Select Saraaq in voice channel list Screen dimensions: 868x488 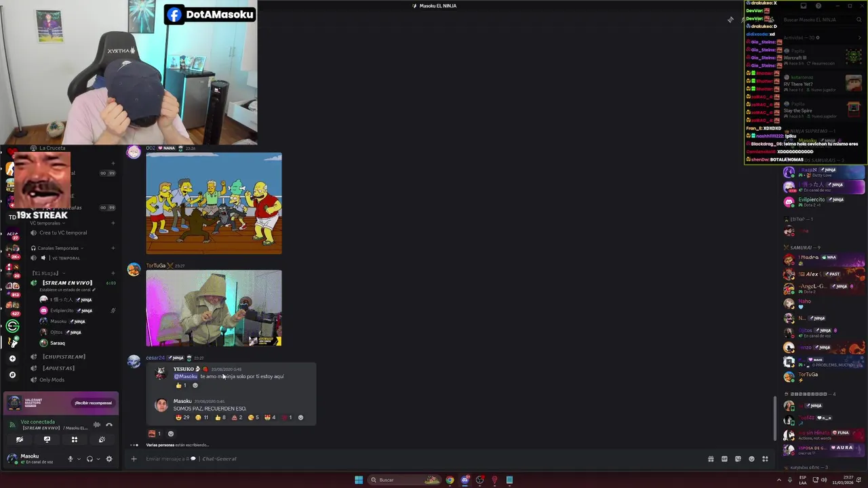58,343
